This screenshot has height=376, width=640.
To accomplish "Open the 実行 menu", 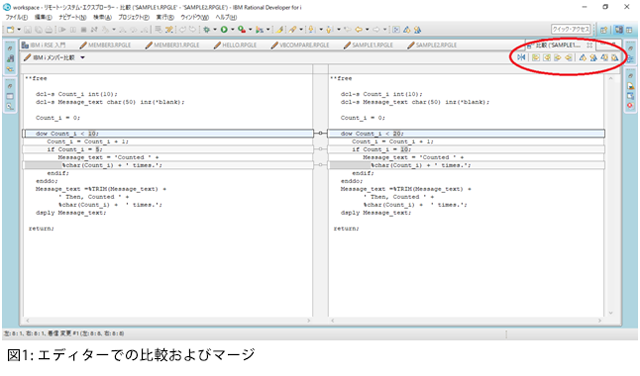I will [x=165, y=17].
